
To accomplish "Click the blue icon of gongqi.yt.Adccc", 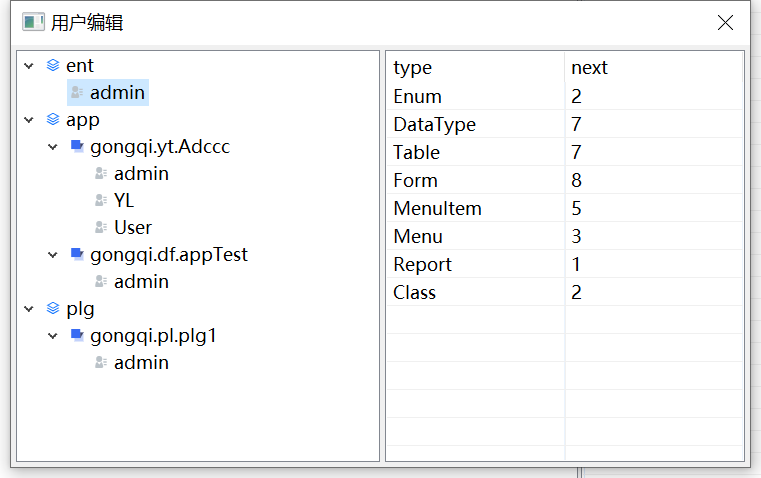I will [x=77, y=147].
